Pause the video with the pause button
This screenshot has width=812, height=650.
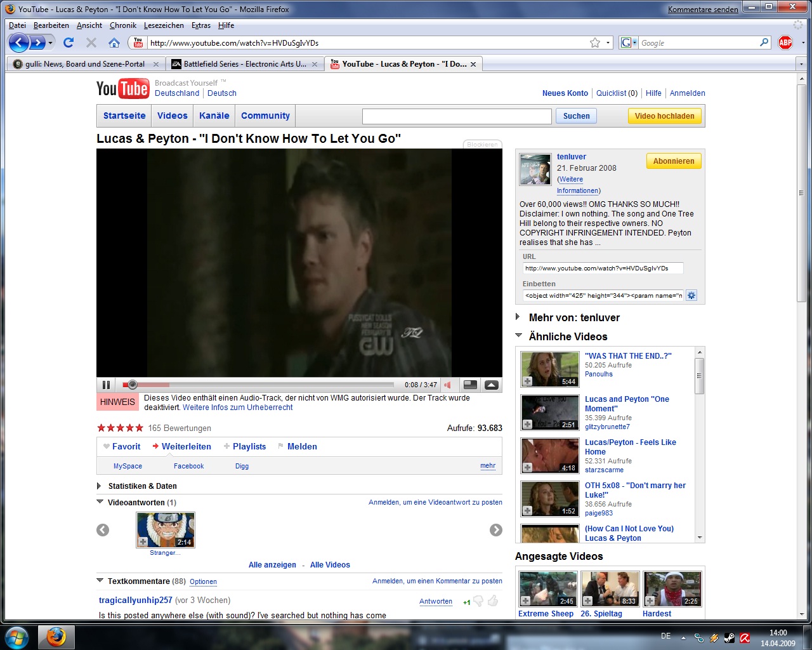pyautogui.click(x=106, y=385)
